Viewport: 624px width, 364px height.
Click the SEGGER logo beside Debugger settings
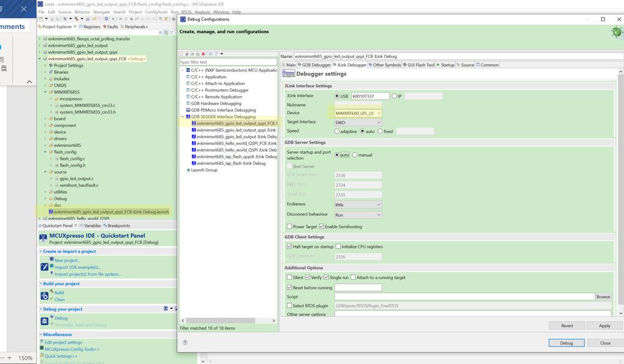(x=288, y=74)
